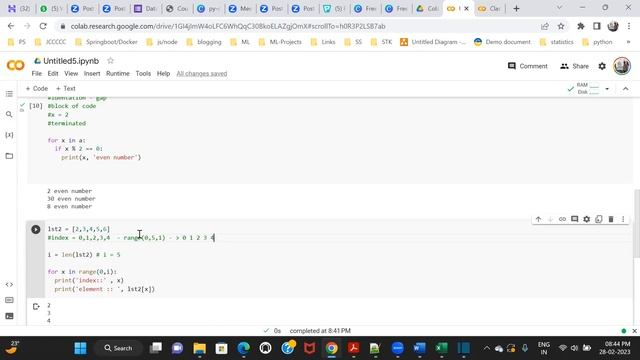The height and width of the screenshot is (360, 640).
Task: Open the find and replace search icon
Action: coord(9,114)
